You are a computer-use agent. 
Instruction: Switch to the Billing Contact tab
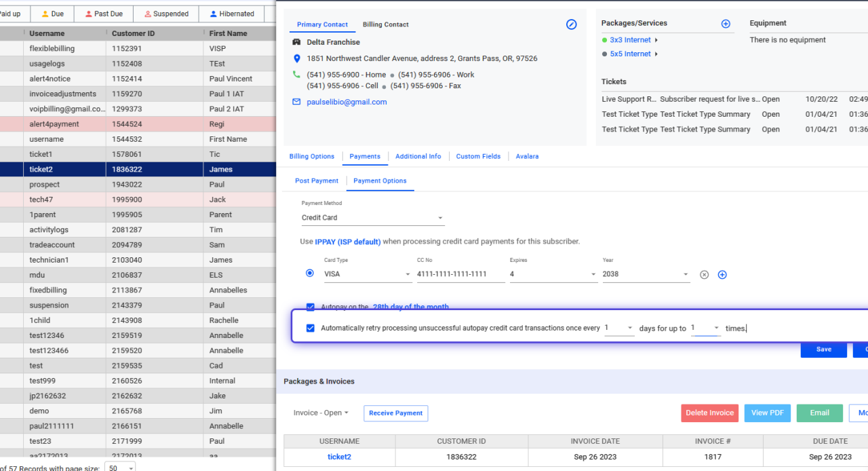[x=385, y=24]
